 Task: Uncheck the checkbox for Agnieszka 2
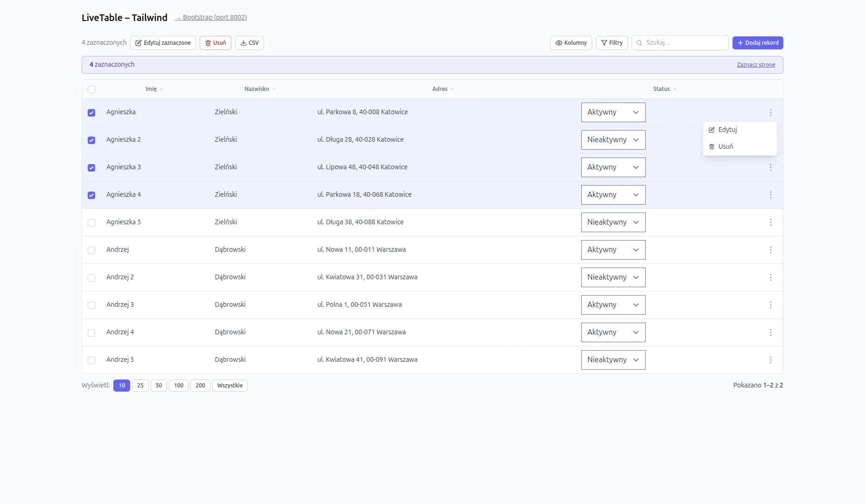pyautogui.click(x=91, y=140)
